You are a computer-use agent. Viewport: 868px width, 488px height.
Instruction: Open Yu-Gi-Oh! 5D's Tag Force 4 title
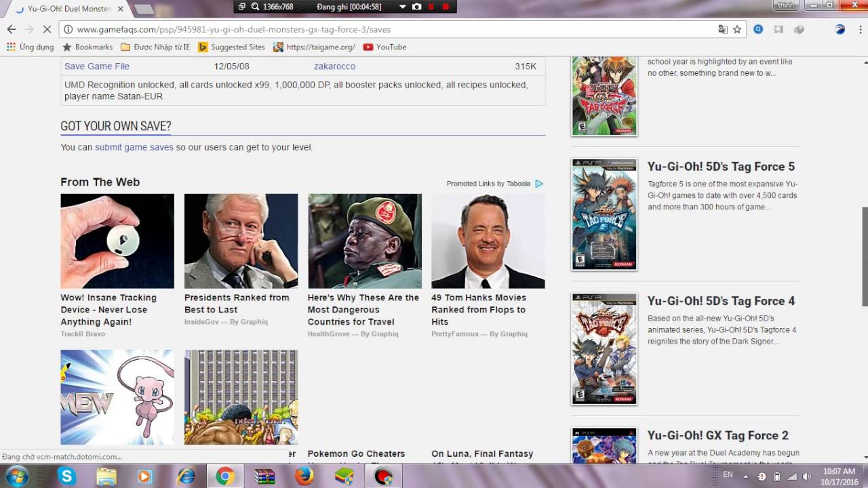tap(721, 301)
